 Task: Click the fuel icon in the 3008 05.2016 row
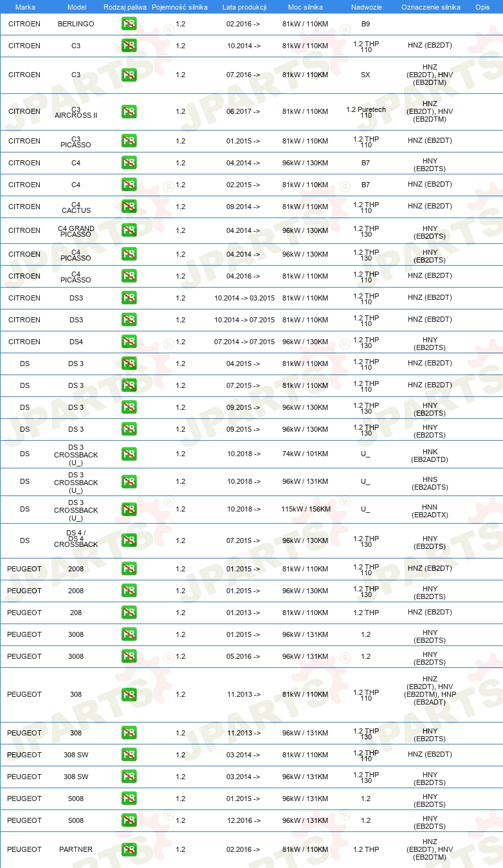tap(129, 657)
